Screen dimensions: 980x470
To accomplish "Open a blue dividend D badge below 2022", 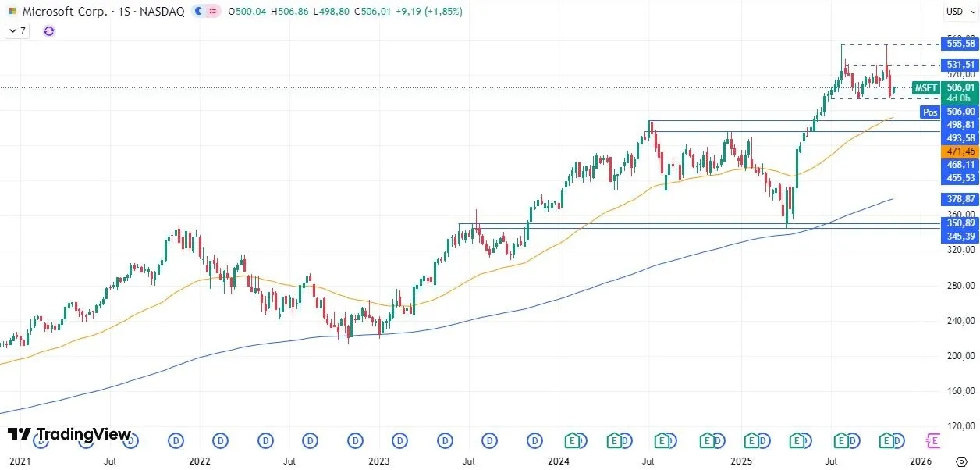I will pyautogui.click(x=221, y=440).
